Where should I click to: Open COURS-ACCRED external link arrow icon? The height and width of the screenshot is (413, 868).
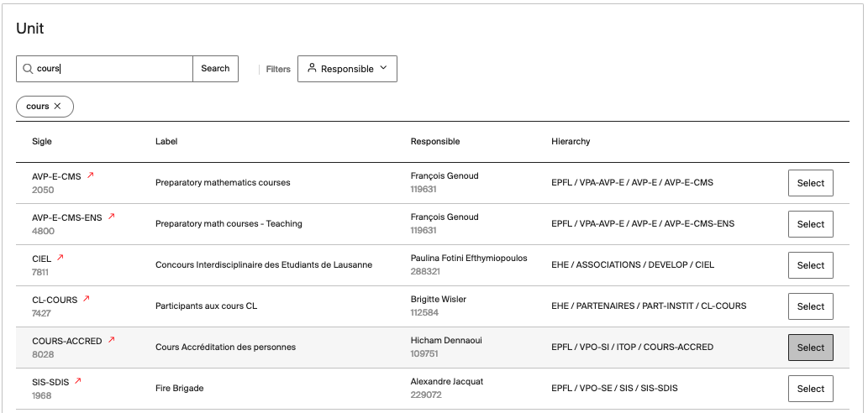pos(111,340)
